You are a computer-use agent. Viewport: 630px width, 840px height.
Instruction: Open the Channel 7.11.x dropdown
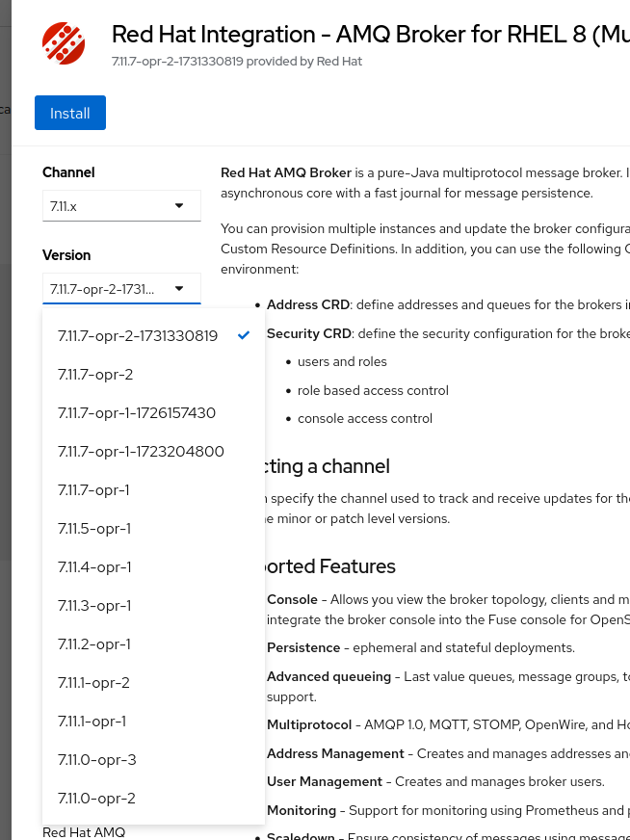[x=121, y=206]
